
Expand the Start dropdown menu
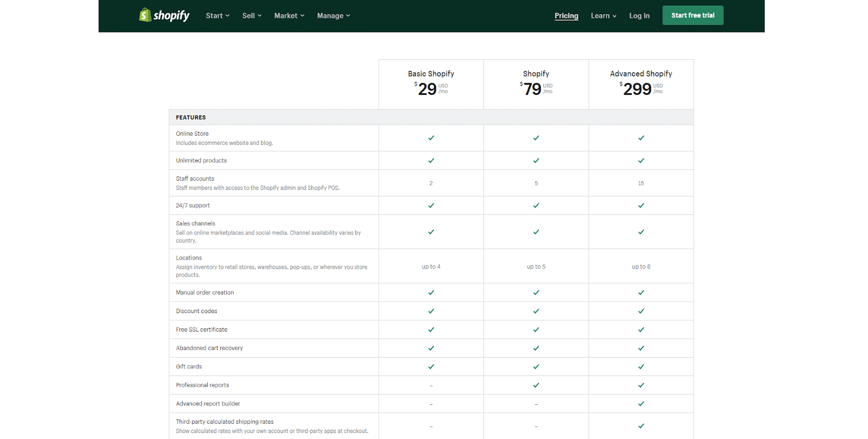click(x=218, y=16)
